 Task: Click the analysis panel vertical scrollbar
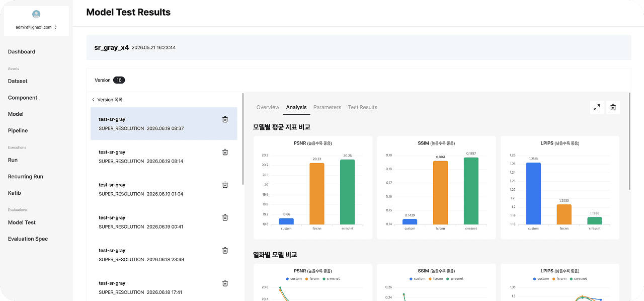point(629,141)
